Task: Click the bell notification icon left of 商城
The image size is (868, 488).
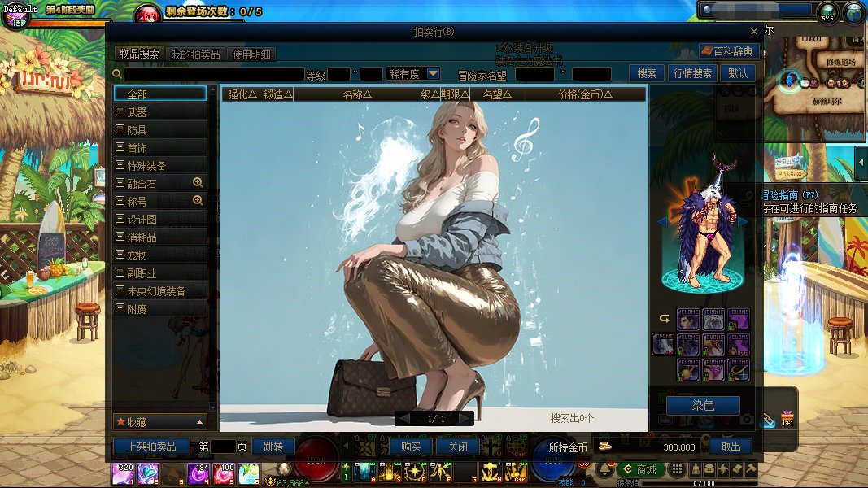Action: point(605,470)
